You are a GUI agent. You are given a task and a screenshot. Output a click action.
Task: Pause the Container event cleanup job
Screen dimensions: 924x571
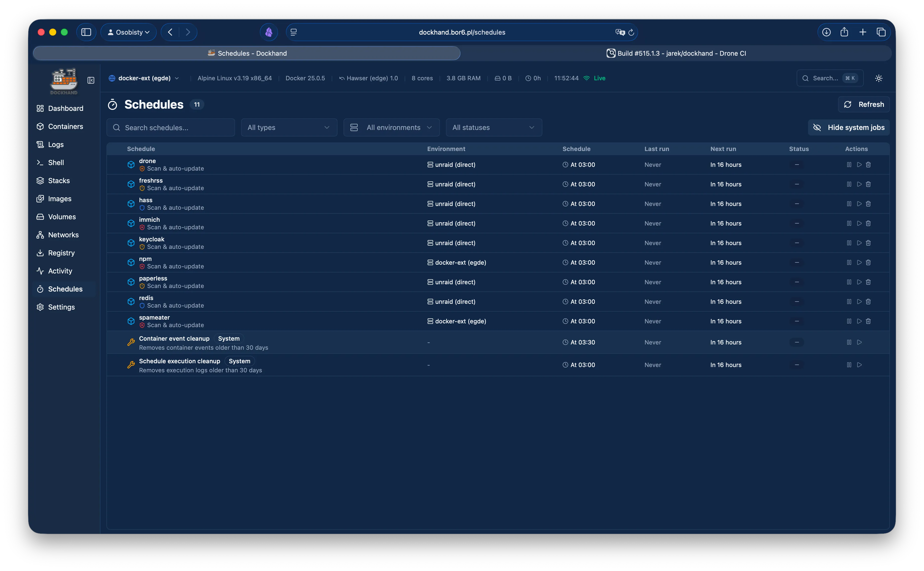pyautogui.click(x=849, y=342)
